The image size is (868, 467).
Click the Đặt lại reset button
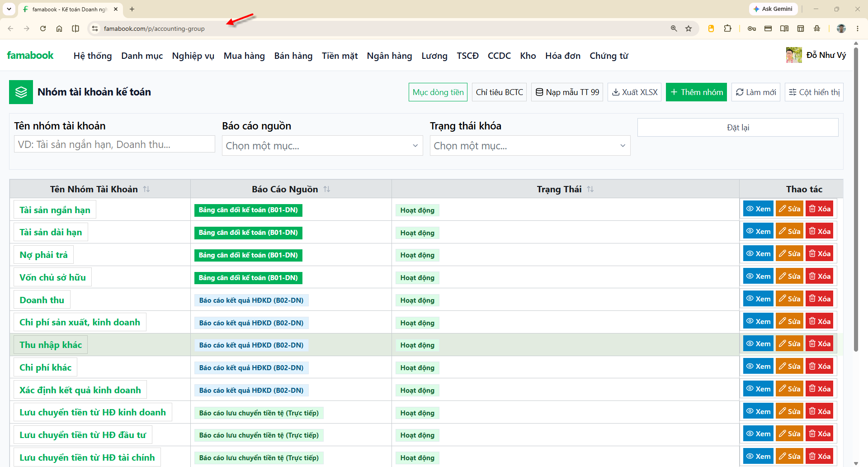[x=738, y=128]
